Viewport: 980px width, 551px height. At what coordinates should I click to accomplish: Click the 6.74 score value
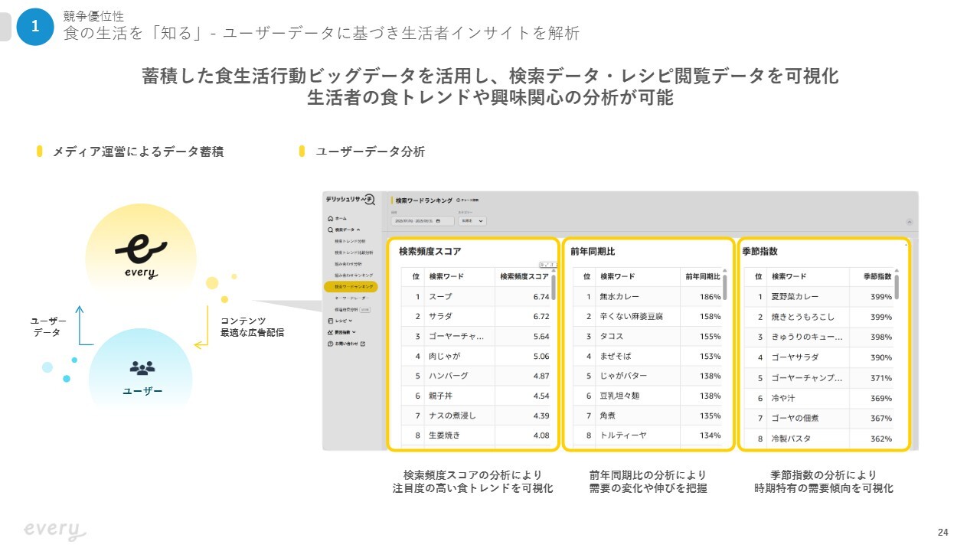541,297
